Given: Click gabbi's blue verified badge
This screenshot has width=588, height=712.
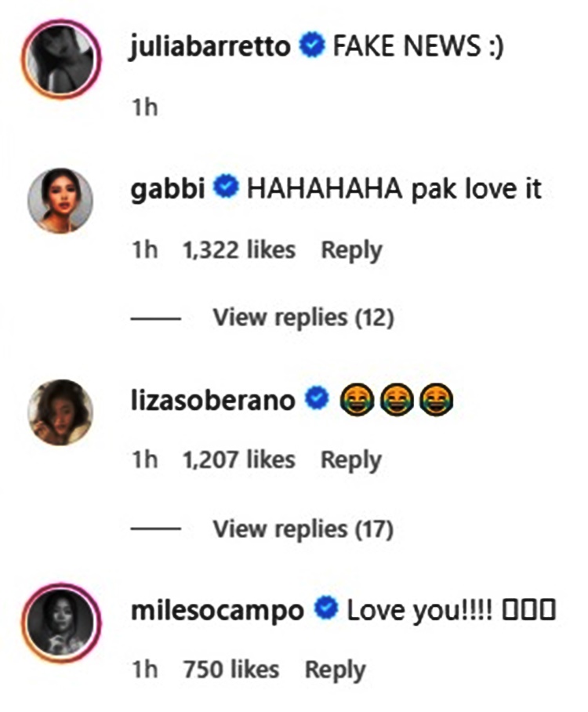Looking at the screenshot, I should coord(226,187).
